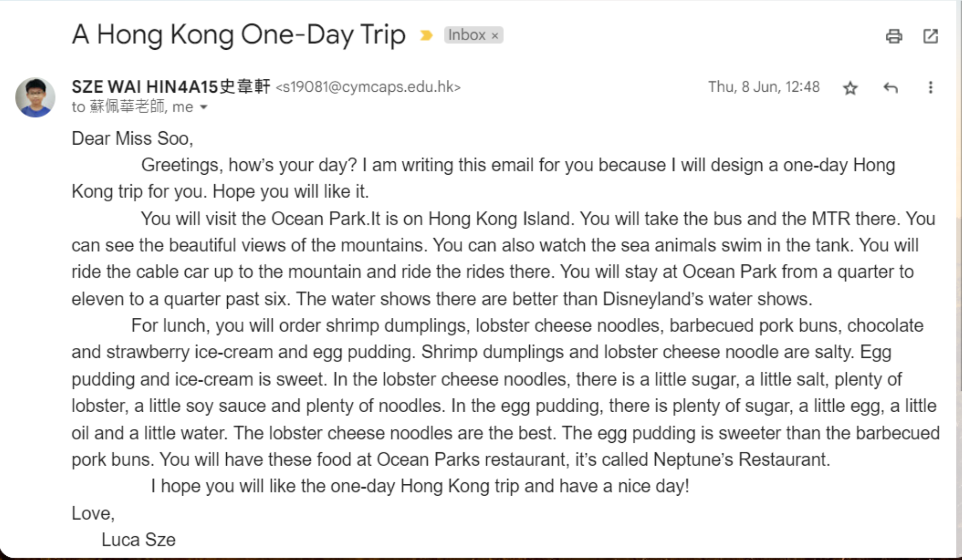Star the email from Sze Wai Hin
The height and width of the screenshot is (560, 962).
click(850, 88)
